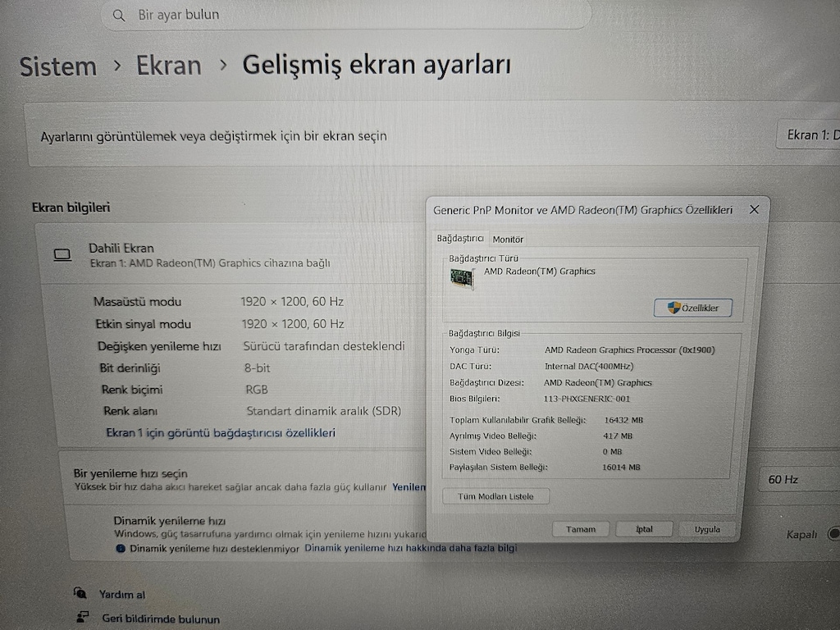
Task: Click the Tüm Modları Listele button
Action: [x=495, y=496]
